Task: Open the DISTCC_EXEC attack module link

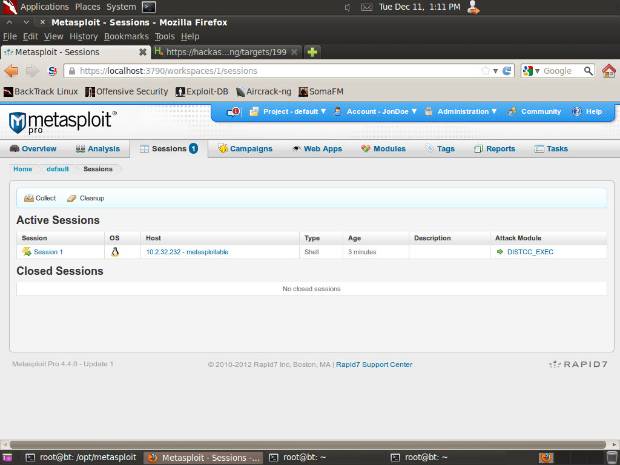Action: click(529, 252)
